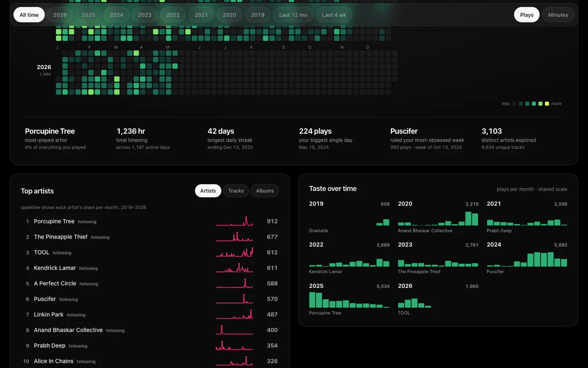Click the play count 912
Image resolution: width=588 pixels, height=368 pixels.
pyautogui.click(x=272, y=221)
